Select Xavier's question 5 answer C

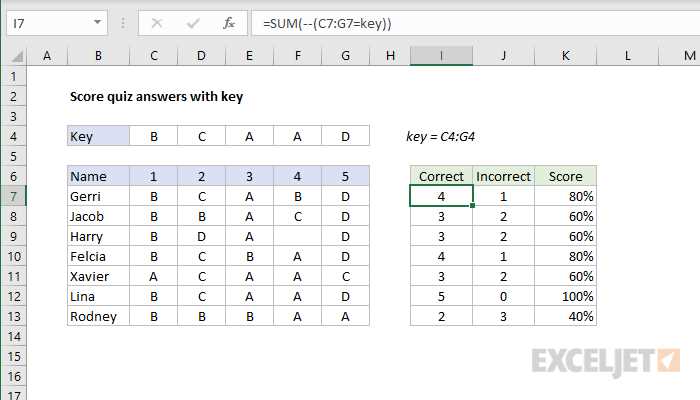(345, 276)
